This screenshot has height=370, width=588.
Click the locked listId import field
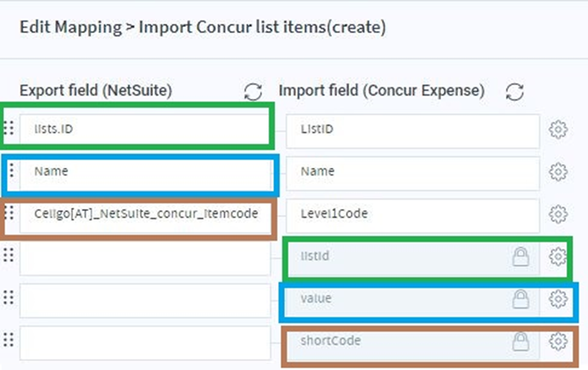point(413,259)
